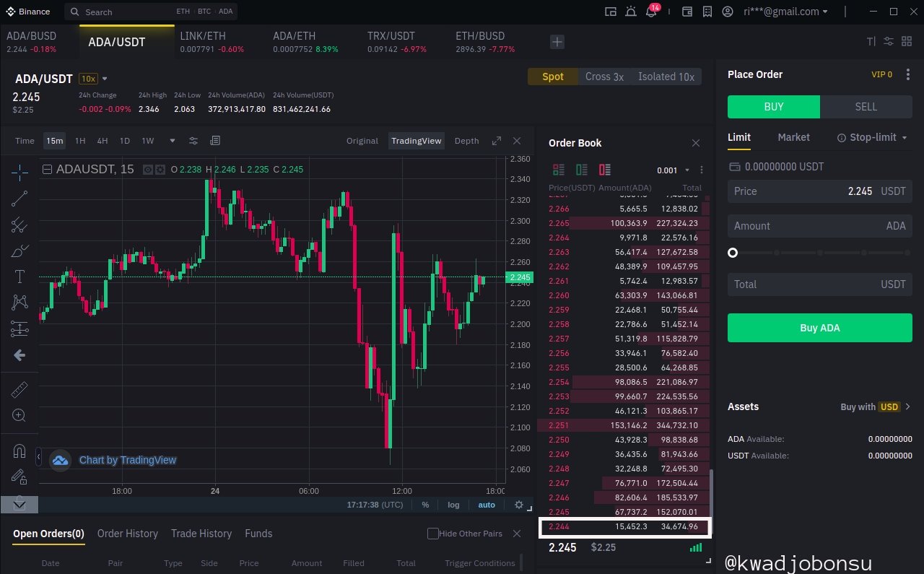Toggle lock all drawing tools icon
924x574 pixels.
(19, 477)
